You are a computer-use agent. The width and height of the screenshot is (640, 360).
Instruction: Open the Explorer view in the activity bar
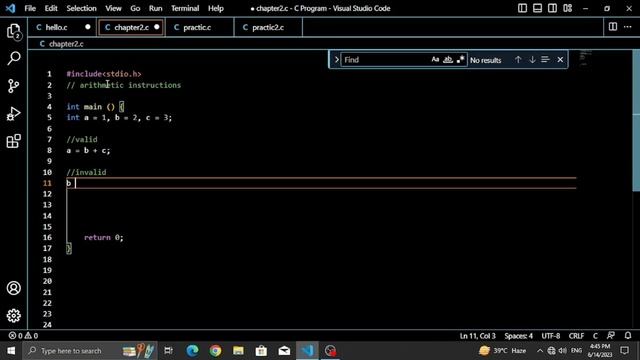[x=13, y=31]
